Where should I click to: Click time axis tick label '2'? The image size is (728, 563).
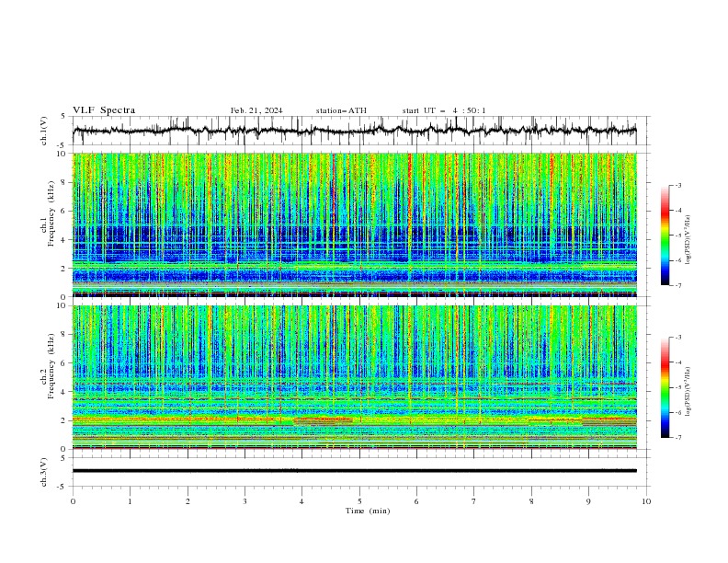(x=188, y=501)
